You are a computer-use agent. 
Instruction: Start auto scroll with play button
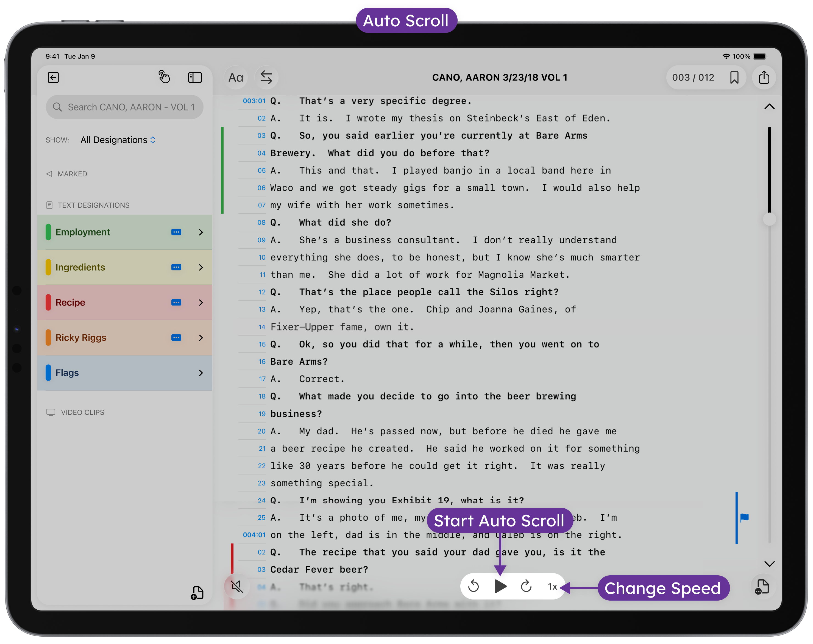click(x=500, y=586)
